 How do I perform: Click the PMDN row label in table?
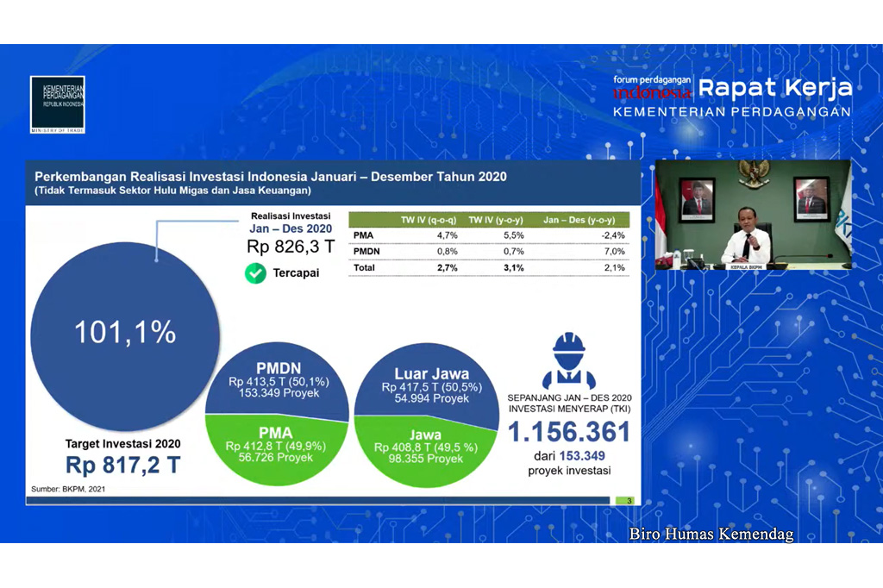pos(366,252)
